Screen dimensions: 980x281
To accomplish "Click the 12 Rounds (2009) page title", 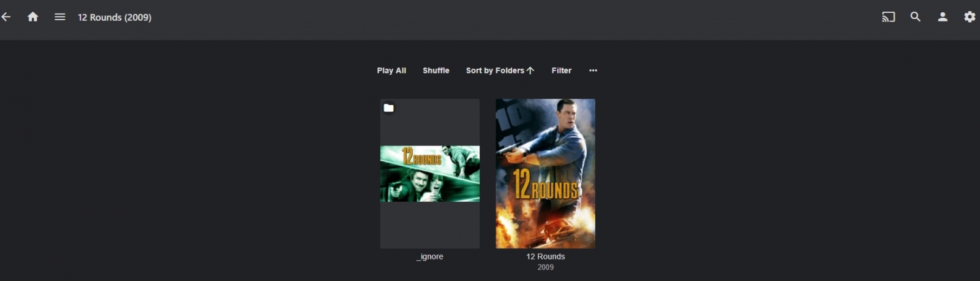I will tap(115, 17).
